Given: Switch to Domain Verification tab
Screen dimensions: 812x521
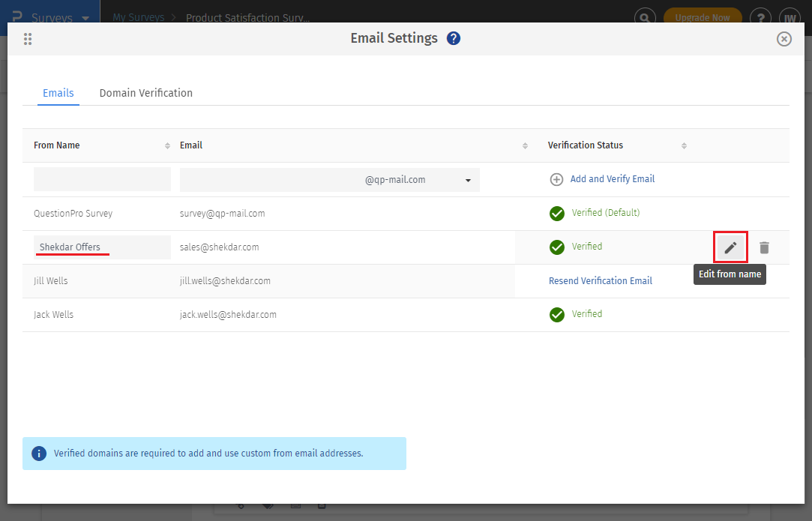Looking at the screenshot, I should click(x=145, y=93).
